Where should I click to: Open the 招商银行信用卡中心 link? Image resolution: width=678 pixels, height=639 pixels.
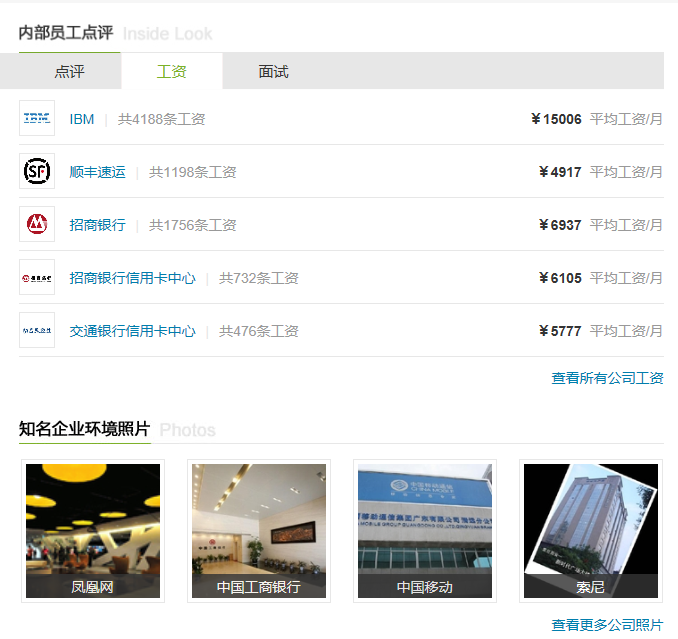tap(132, 278)
